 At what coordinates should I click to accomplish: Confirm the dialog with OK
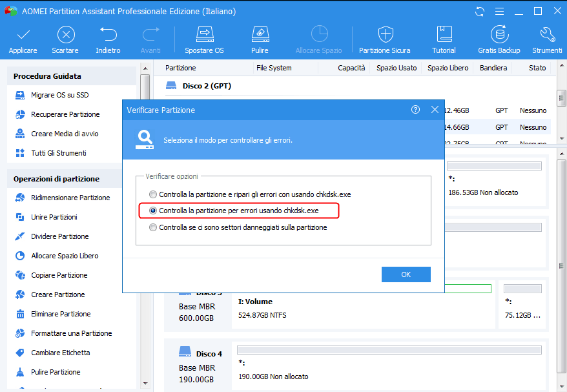pos(406,274)
